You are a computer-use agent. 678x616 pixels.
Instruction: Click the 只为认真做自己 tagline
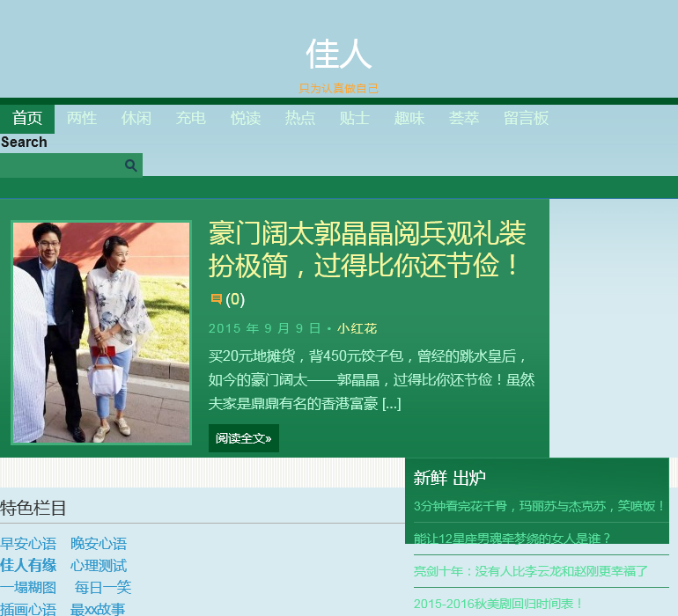pos(339,89)
